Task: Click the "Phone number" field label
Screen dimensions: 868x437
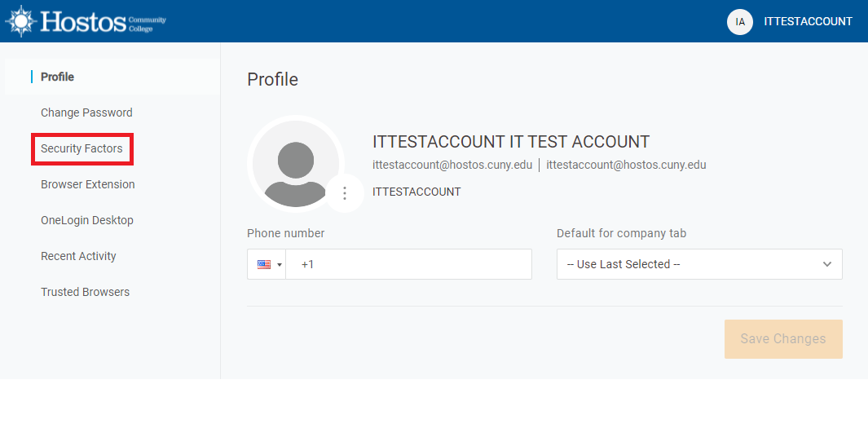Action: click(285, 233)
